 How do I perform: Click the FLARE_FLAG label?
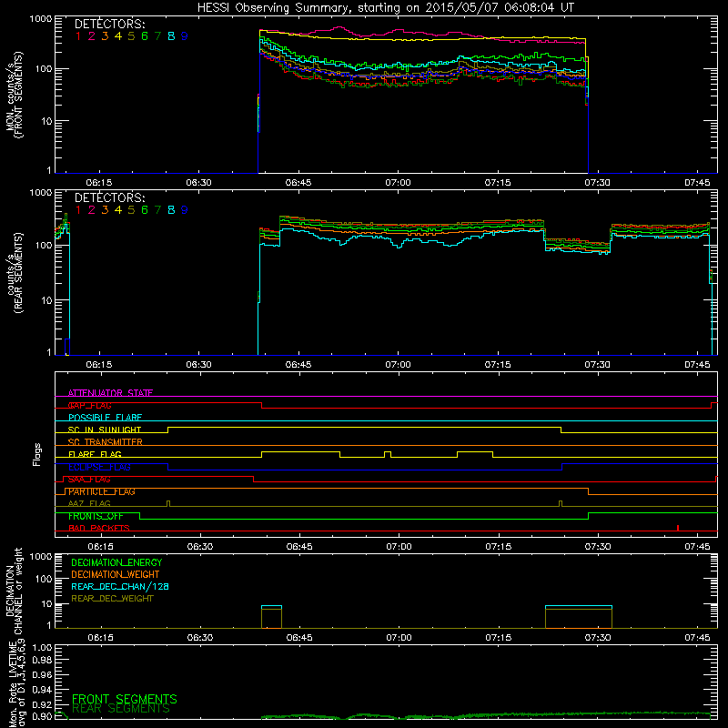tap(95, 454)
